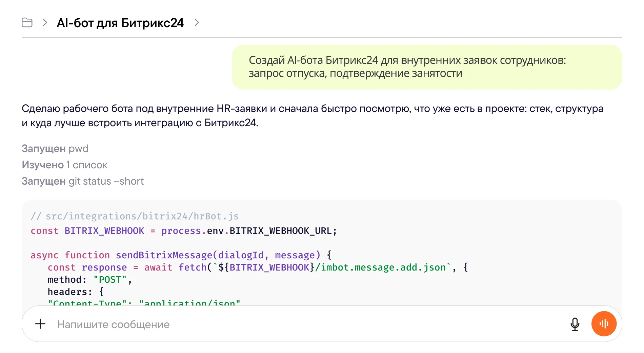The image size is (644, 353).
Task: Click the plus attach icon in the message bar
Action: (x=40, y=324)
